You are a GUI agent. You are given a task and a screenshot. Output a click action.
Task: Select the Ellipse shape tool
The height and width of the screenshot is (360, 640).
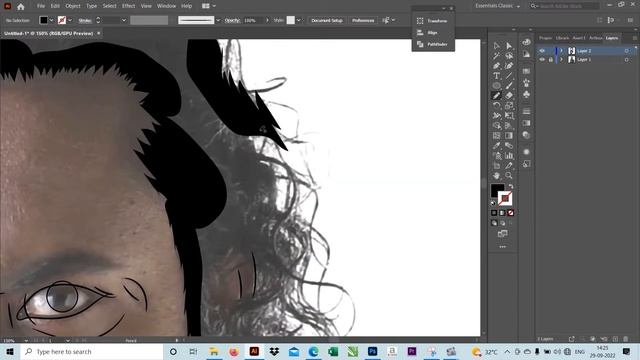pos(496,86)
